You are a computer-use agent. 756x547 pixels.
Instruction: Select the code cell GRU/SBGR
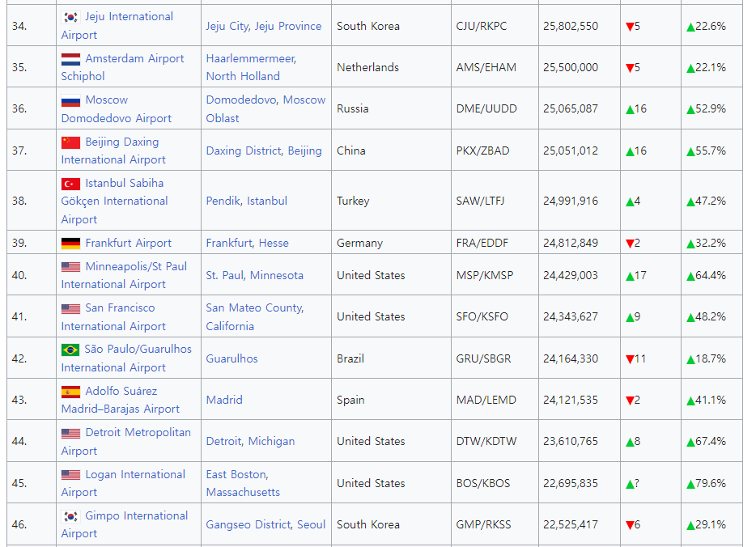483,358
